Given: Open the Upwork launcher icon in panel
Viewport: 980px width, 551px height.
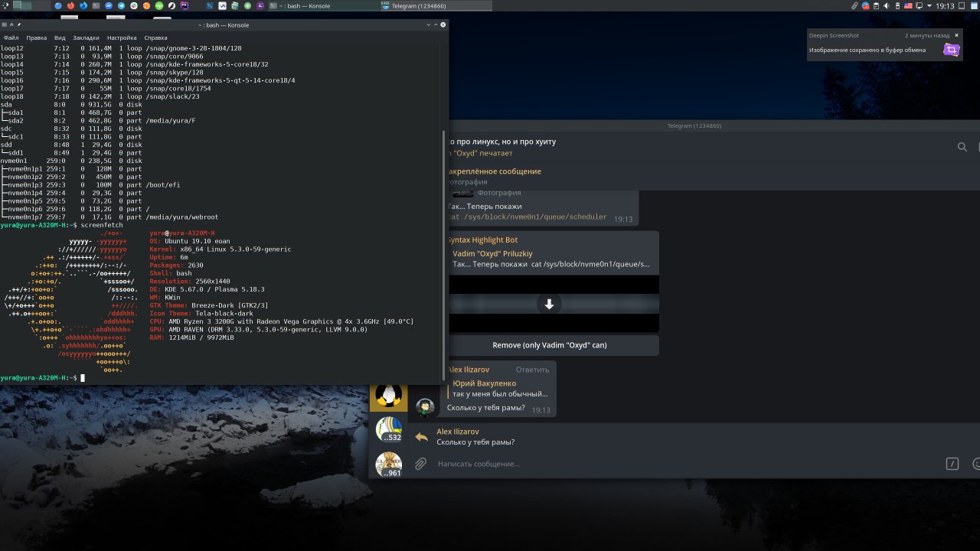Looking at the screenshot, I should click(x=158, y=5).
